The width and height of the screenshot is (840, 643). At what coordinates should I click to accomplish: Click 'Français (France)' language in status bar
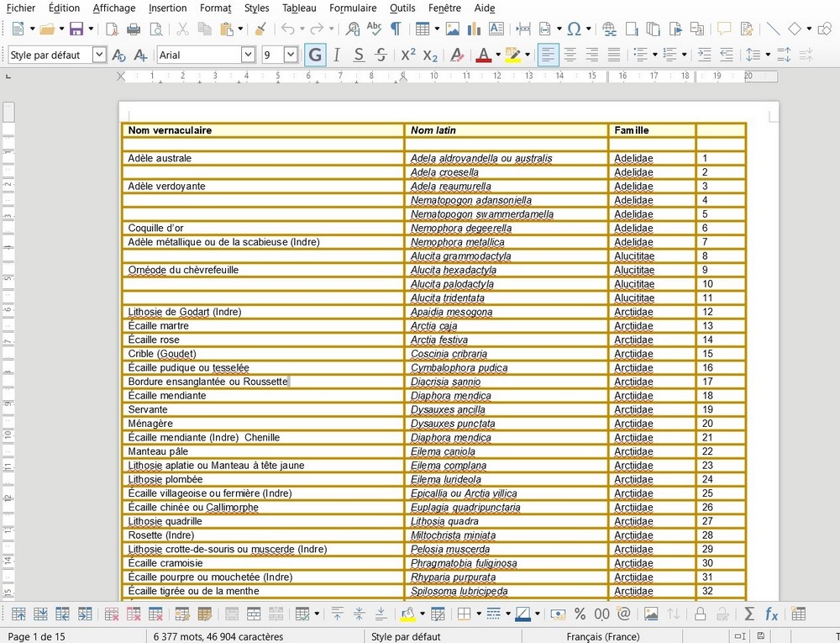coord(603,636)
